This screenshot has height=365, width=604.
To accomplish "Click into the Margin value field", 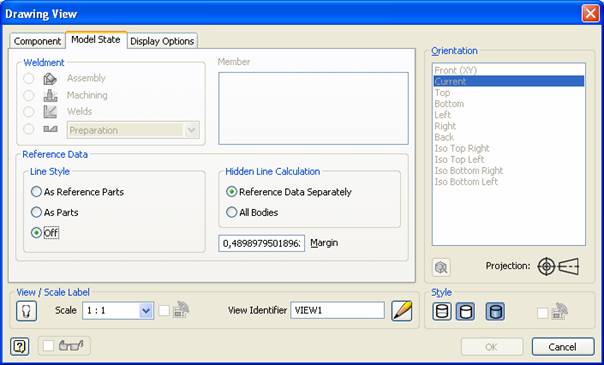I will (262, 243).
